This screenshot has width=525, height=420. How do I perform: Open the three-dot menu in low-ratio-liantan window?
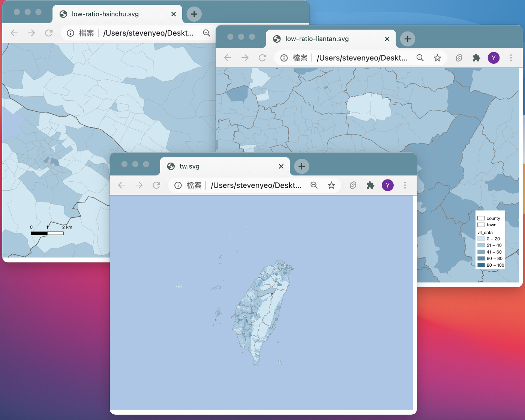pyautogui.click(x=511, y=58)
